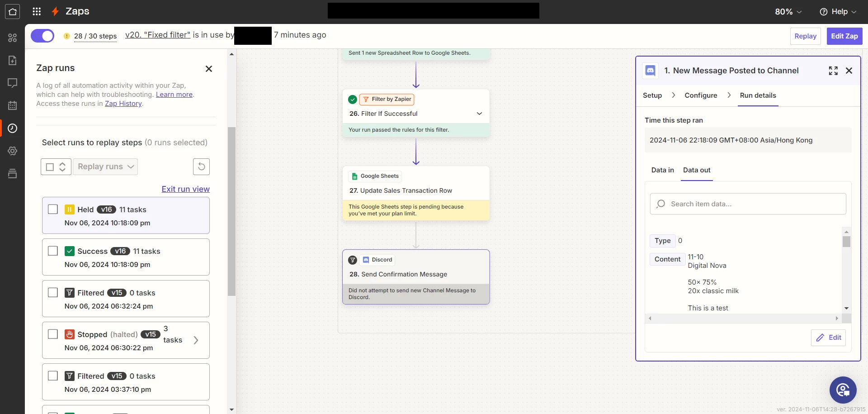868x414 pixels.
Task: Open the Help dropdown menu
Action: point(838,12)
